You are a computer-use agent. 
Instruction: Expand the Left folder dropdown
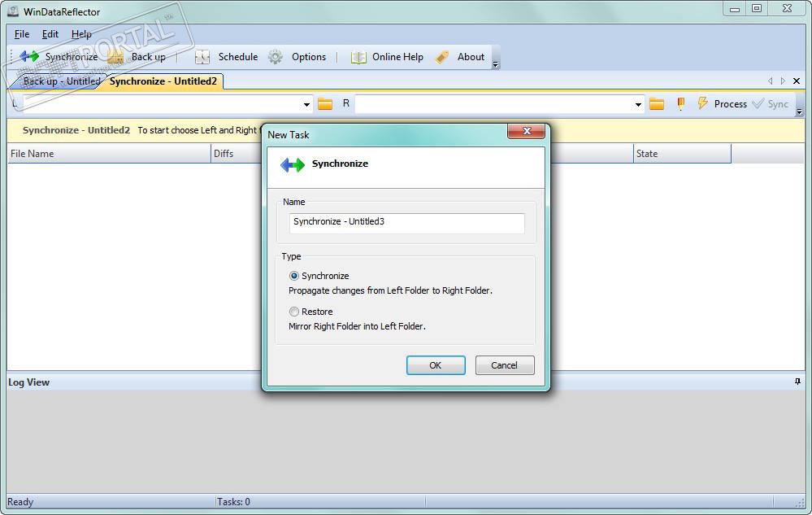[x=306, y=105]
